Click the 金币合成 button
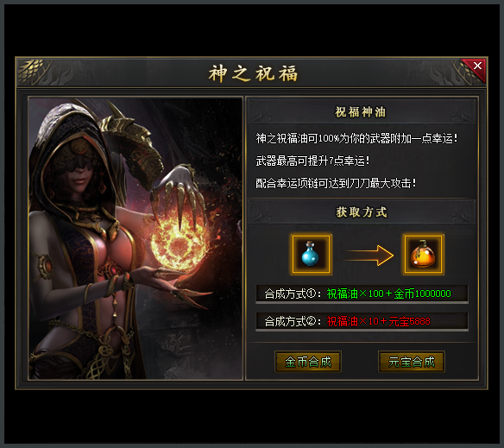 tap(308, 362)
